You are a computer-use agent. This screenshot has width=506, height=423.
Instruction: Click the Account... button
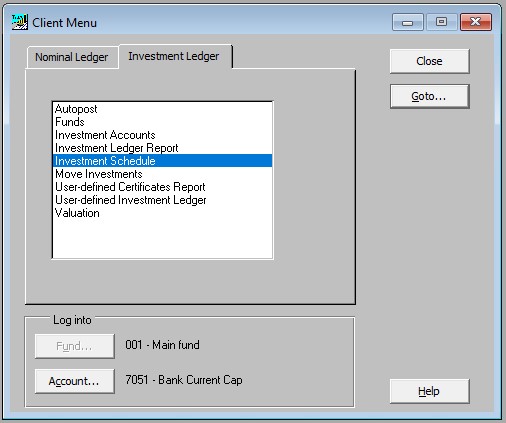(x=74, y=381)
